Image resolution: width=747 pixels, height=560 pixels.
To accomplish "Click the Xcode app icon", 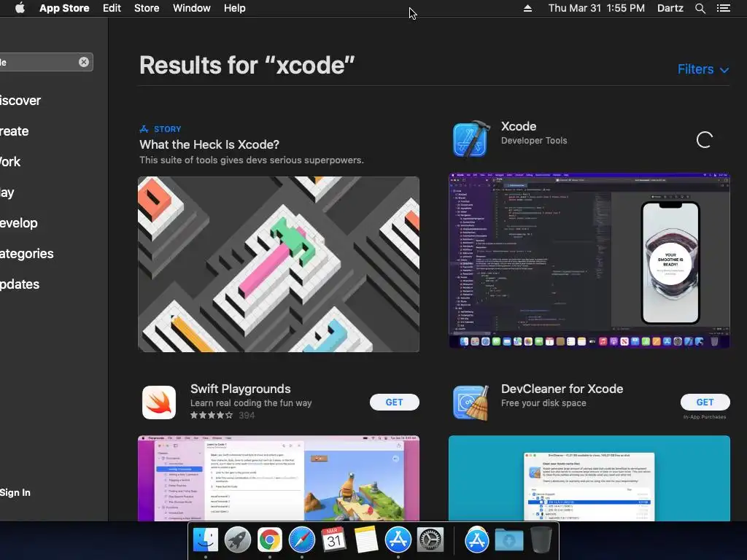I will [471, 139].
